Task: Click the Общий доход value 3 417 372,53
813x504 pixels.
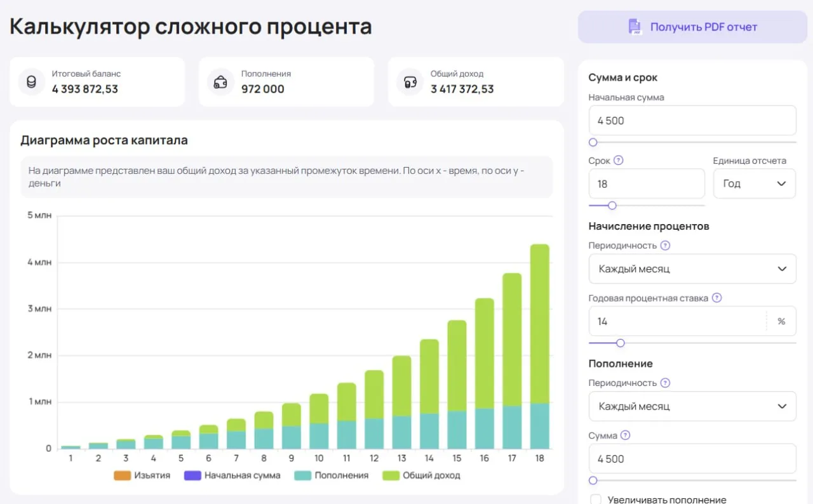Action: click(x=462, y=89)
